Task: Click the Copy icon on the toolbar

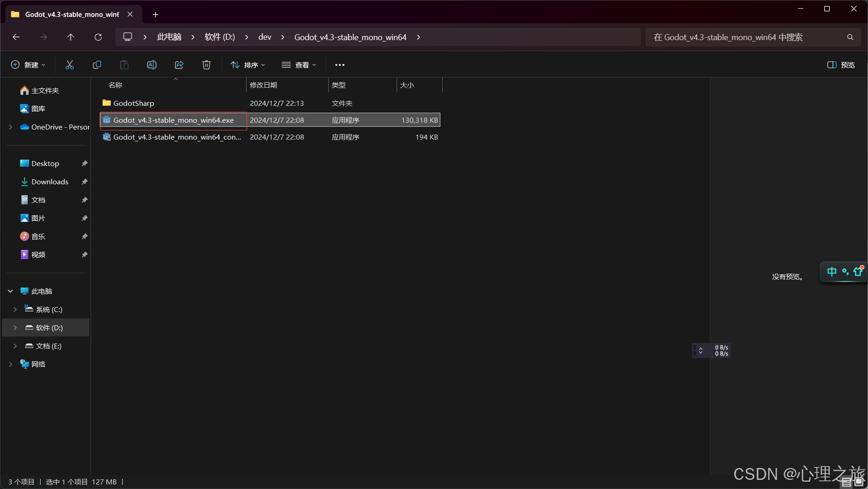Action: tap(97, 65)
